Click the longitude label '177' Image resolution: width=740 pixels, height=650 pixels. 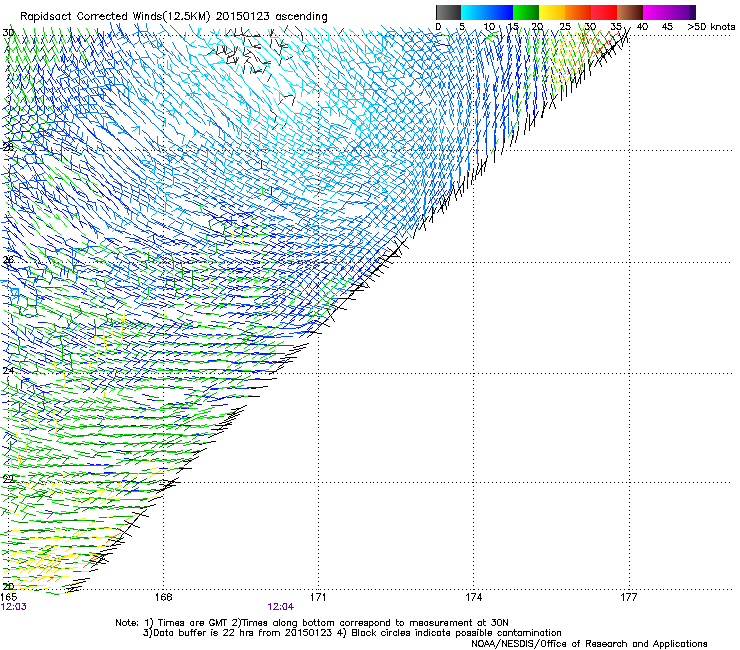coord(629,597)
